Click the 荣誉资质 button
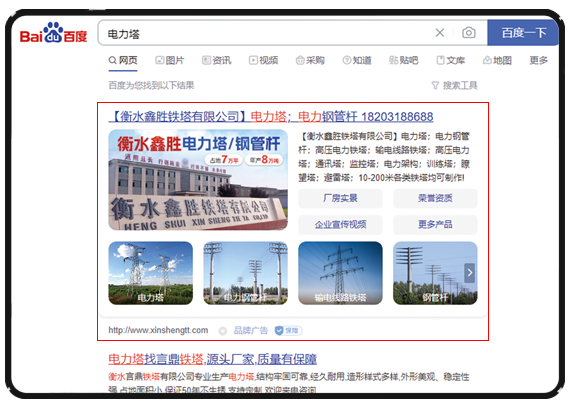 pyautogui.click(x=435, y=199)
